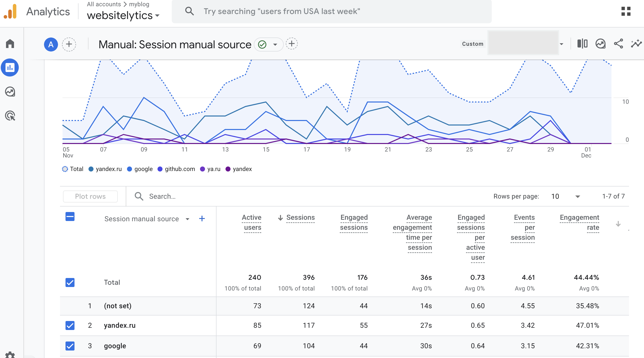The image size is (644, 358).
Task: Open the Home icon in the sidebar
Action: pos(10,43)
